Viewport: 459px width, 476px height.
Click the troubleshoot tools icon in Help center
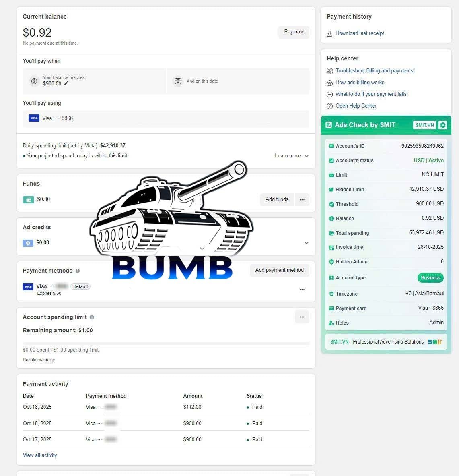329,71
